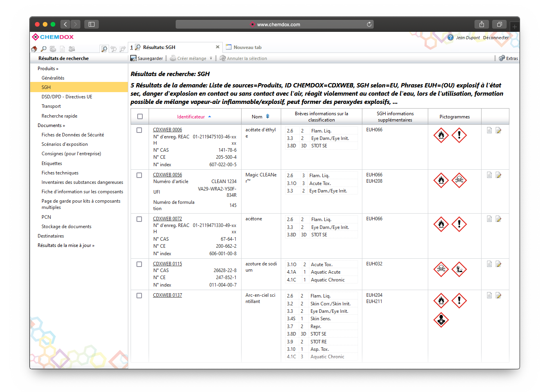Toggle the select-all checkbox in table header
Screen dimensions: 549x392
140,116
